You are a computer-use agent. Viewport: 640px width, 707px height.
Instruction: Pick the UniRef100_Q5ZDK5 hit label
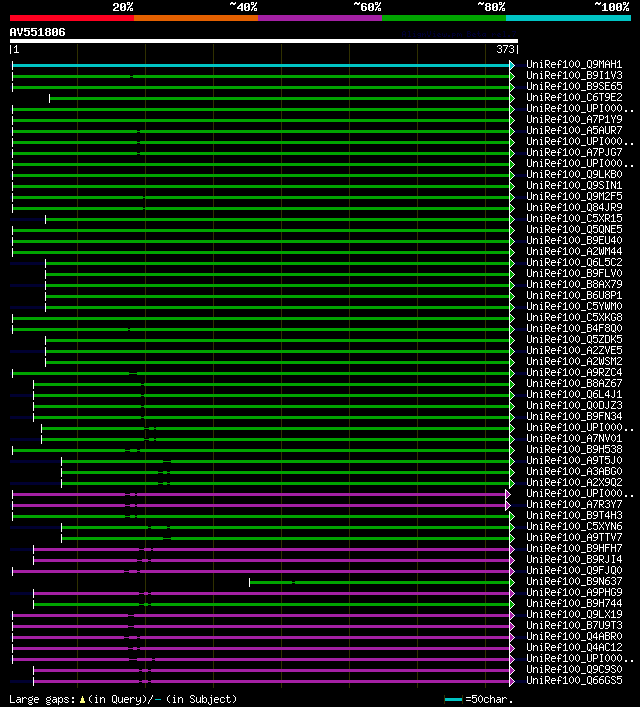pyautogui.click(x=574, y=340)
